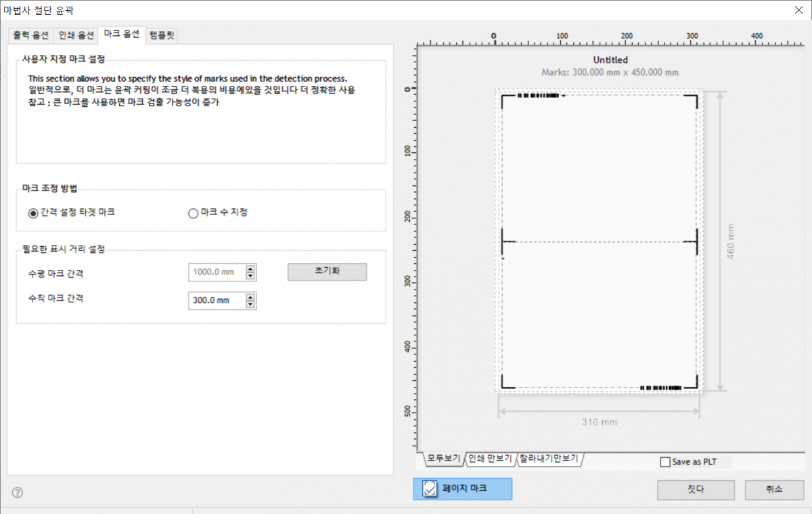Screen dimensions: 812x514
Task: Click up arrow of 수평 마크 간격 spinner
Action: (x=251, y=268)
